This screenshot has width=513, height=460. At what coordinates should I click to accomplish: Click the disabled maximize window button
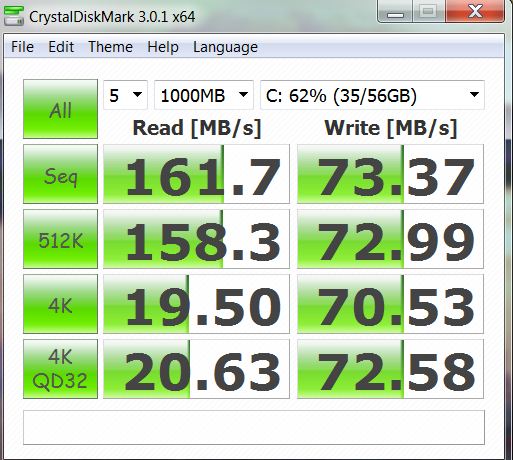point(429,11)
